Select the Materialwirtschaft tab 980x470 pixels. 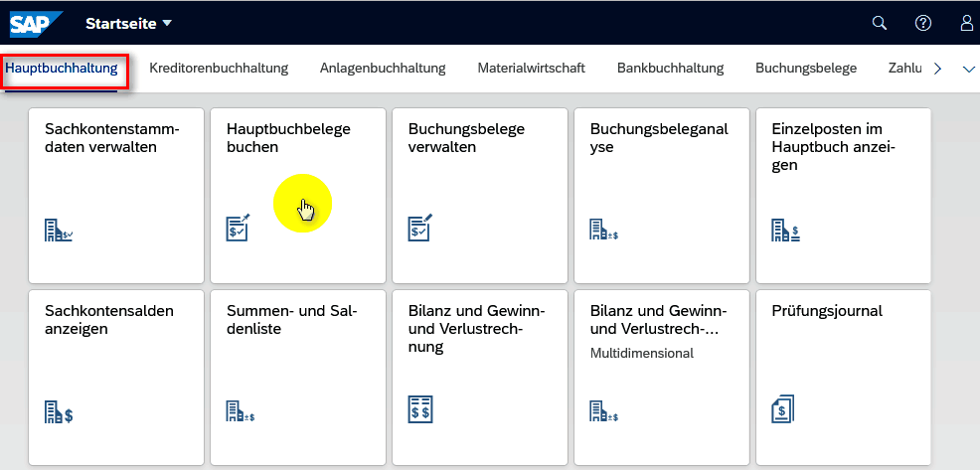click(x=531, y=69)
